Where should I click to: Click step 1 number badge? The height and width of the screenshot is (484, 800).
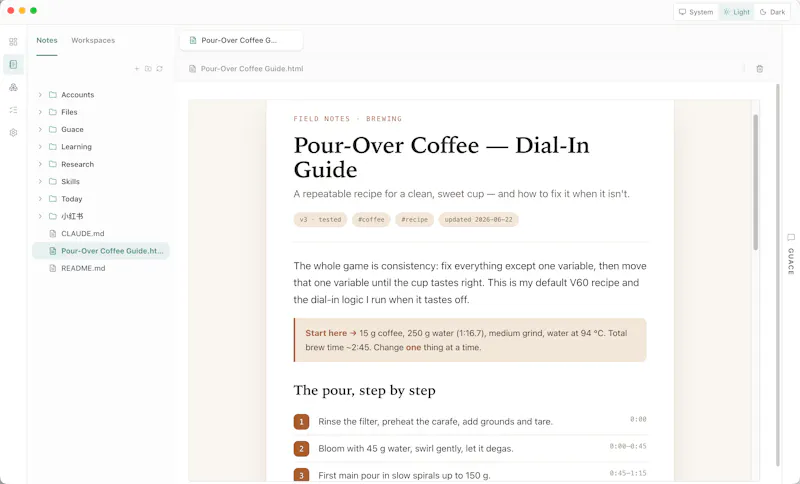pos(301,422)
